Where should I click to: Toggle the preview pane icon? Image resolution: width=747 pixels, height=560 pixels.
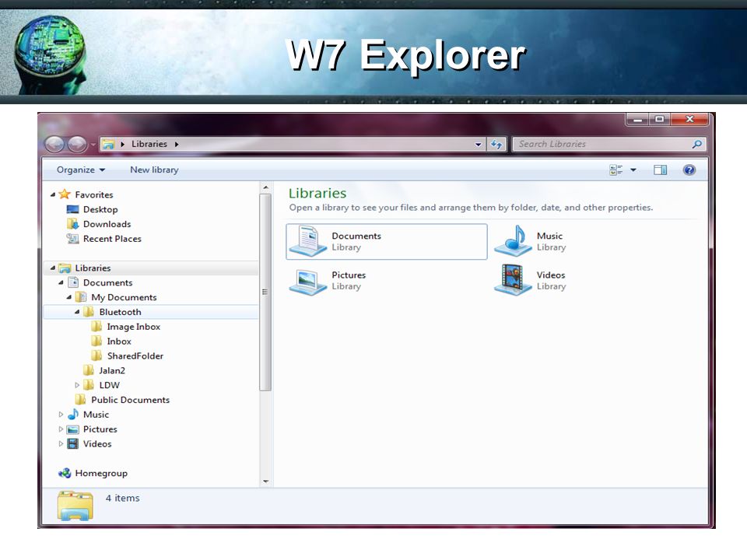pos(660,170)
